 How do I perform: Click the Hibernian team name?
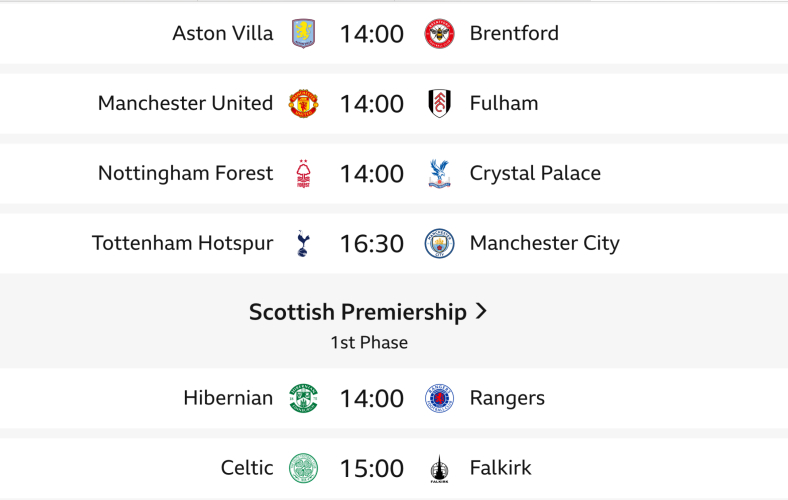(228, 398)
